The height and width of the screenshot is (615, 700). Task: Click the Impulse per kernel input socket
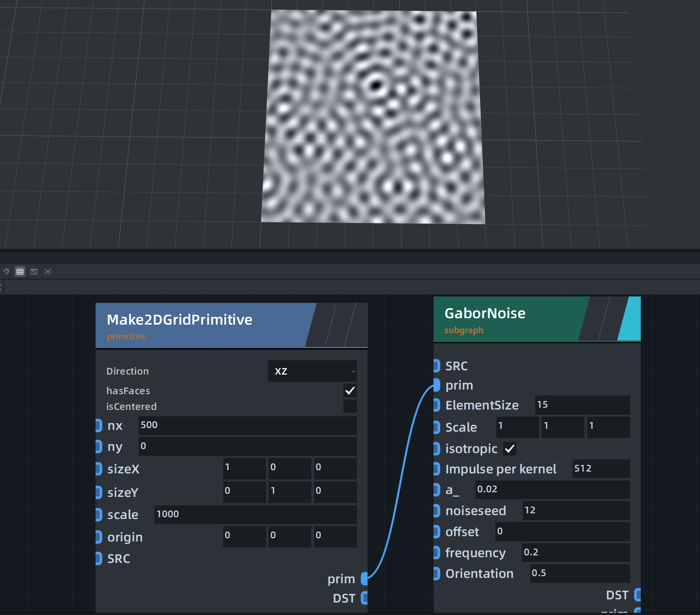[437, 469]
